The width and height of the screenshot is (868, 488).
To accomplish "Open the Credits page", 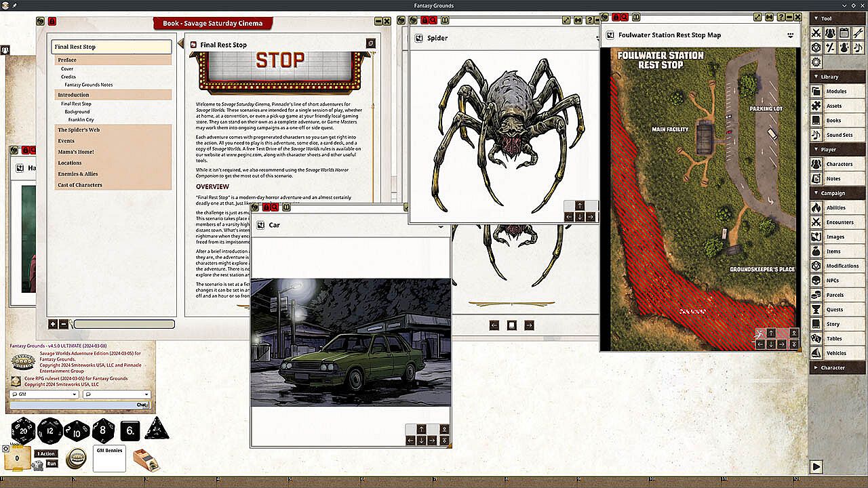I will 68,77.
